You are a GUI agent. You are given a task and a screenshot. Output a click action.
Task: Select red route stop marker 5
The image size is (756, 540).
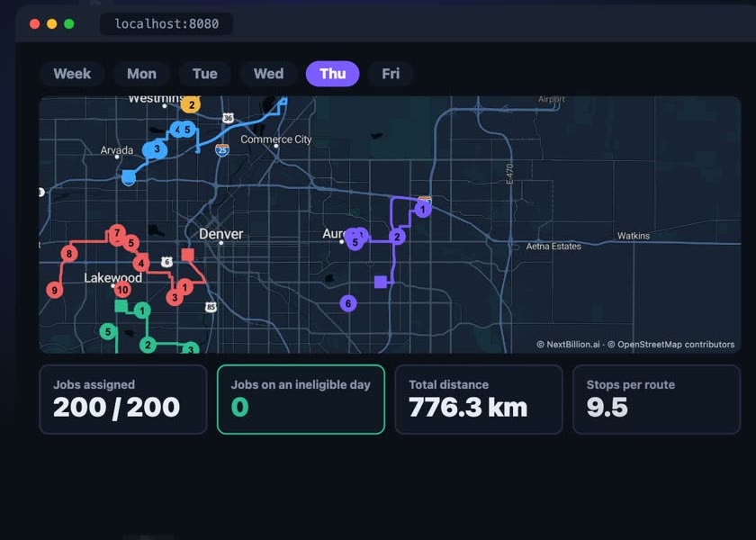(x=131, y=243)
